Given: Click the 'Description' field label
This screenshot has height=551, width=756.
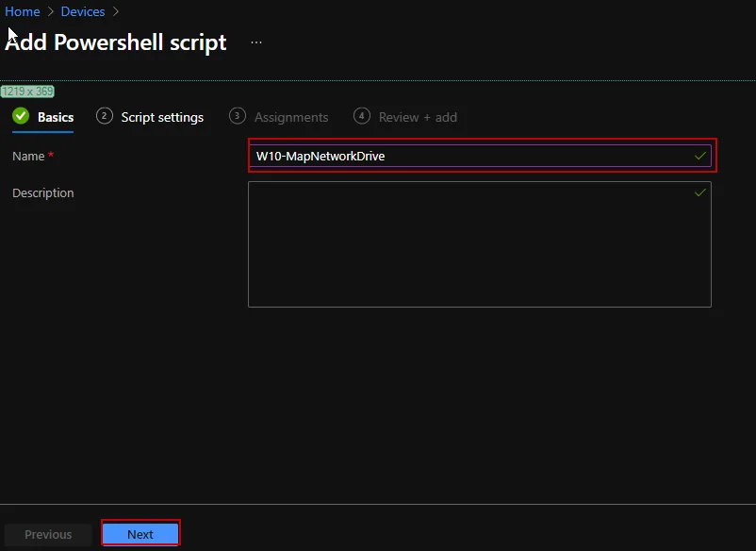Looking at the screenshot, I should pos(43,193).
